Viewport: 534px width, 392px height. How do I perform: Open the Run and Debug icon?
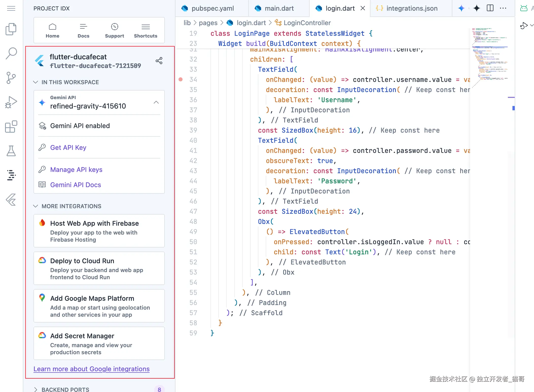pyautogui.click(x=11, y=102)
